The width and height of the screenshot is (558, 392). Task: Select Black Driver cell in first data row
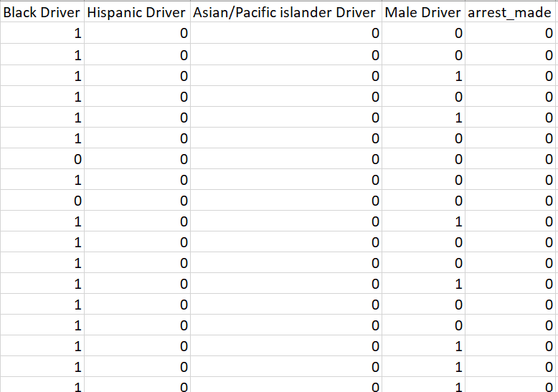click(42, 33)
